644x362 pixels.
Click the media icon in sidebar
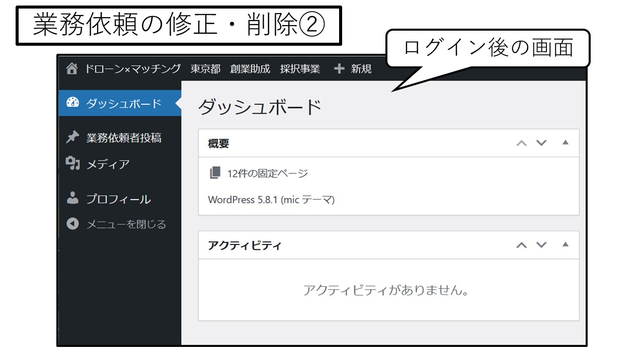coord(73,163)
